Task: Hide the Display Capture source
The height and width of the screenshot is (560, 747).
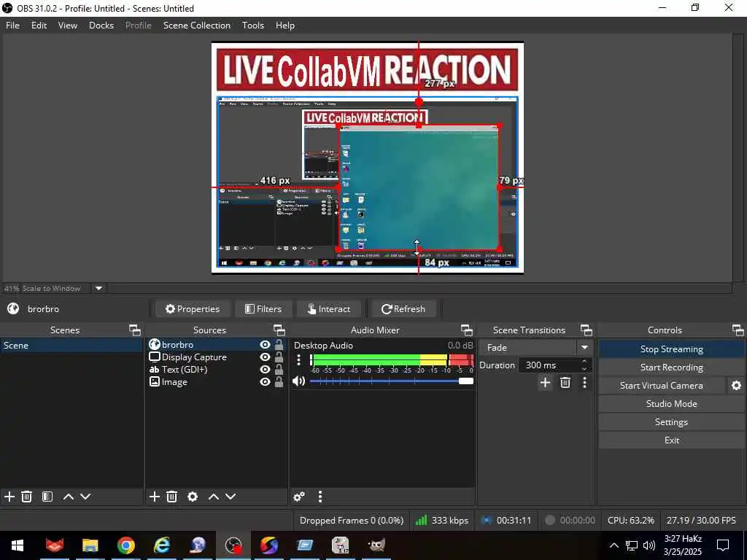Action: pyautogui.click(x=266, y=357)
